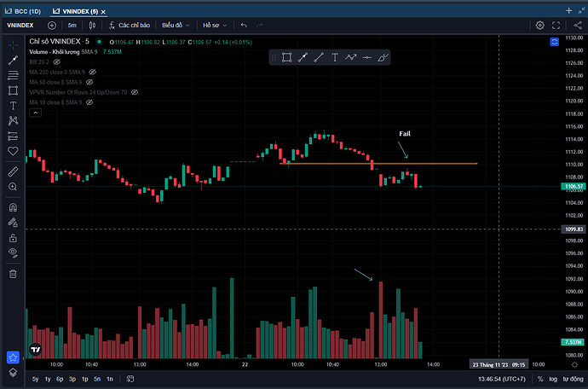Screen dimensions: 588x389
Task: Activate the zoom in tool
Action: pos(13,187)
